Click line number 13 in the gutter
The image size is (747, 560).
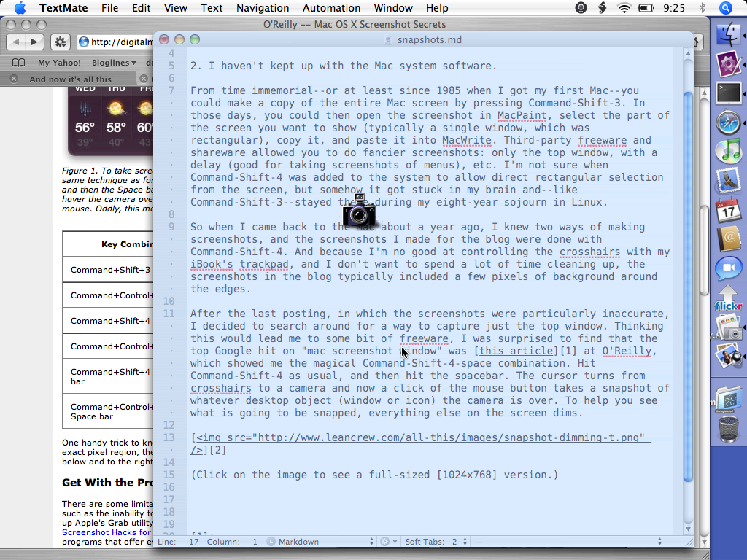coord(169,437)
